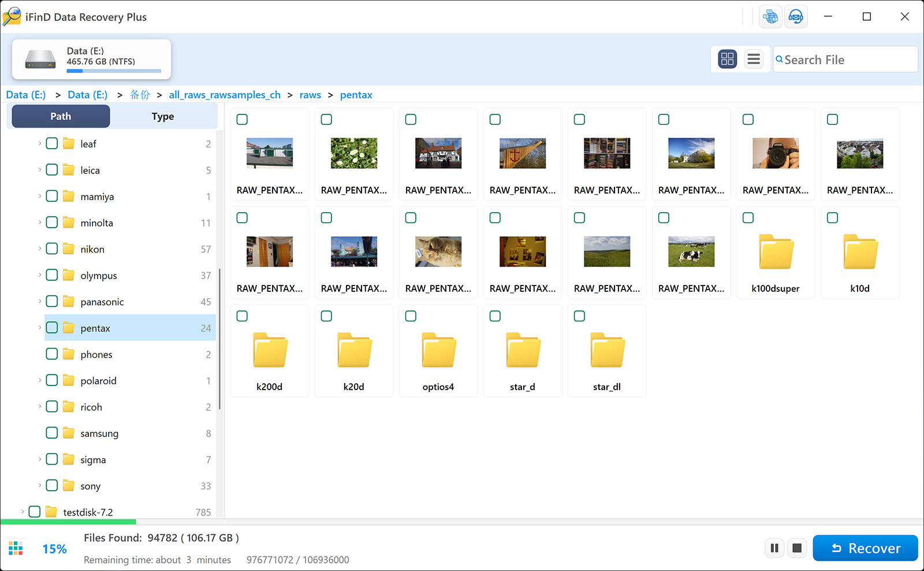Click the sony folder icon in tree
This screenshot has height=571, width=924.
tap(69, 485)
